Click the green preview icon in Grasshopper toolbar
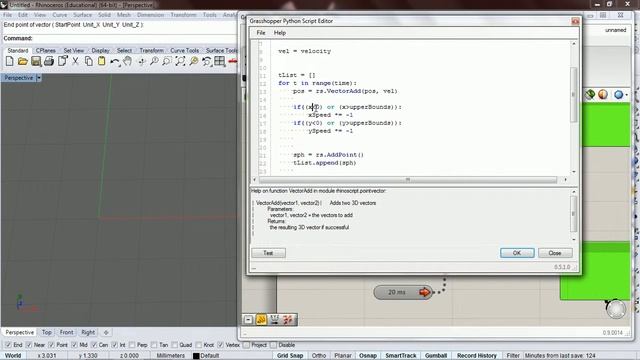Image resolution: width=640 pixels, height=360 pixels. [590, 94]
